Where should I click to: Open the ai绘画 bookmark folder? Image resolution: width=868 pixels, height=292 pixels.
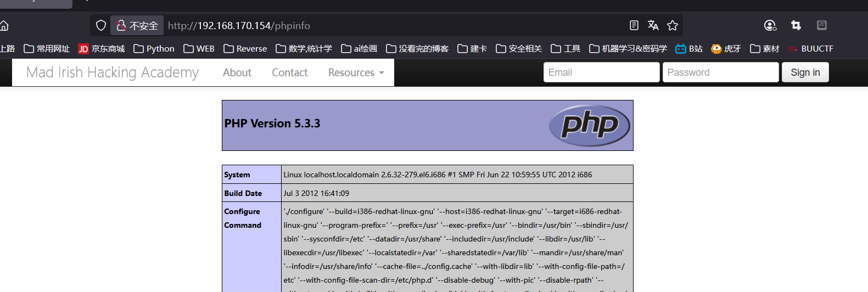[359, 49]
